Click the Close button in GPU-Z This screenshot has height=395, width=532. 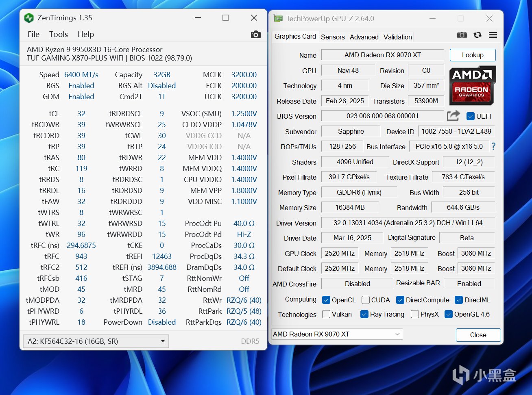tap(478, 335)
